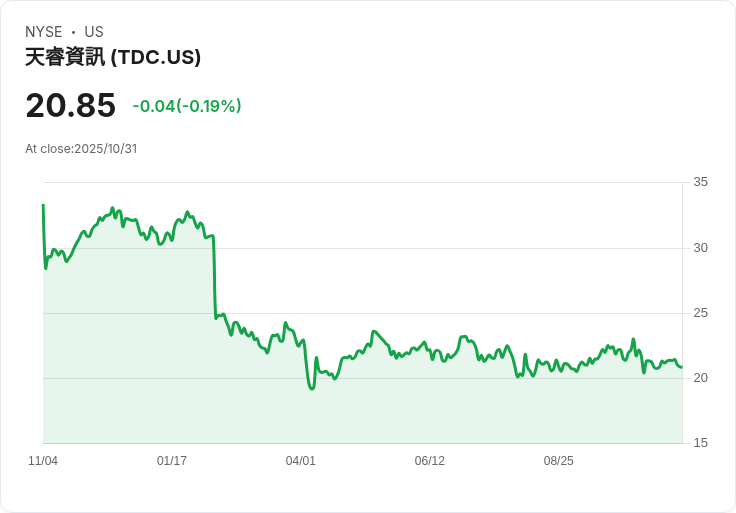The height and width of the screenshot is (513, 736).
Task: Select the 08/25 date on the time axis
Action: click(558, 461)
